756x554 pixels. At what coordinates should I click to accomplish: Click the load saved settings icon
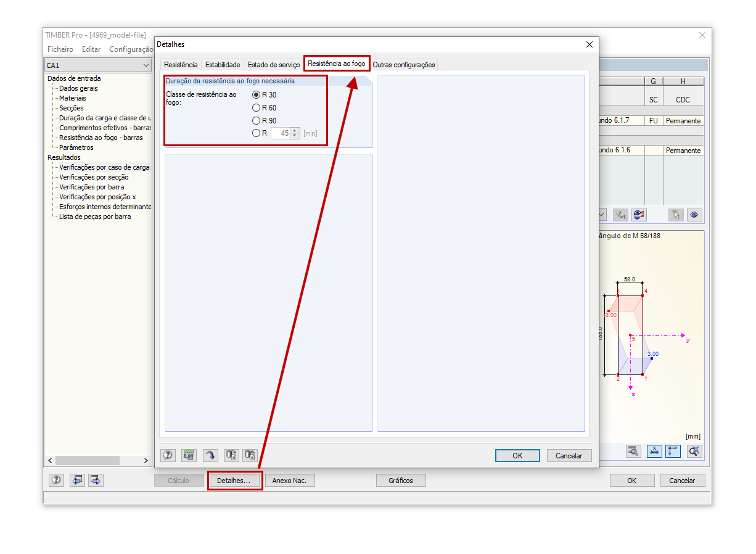pos(231,455)
